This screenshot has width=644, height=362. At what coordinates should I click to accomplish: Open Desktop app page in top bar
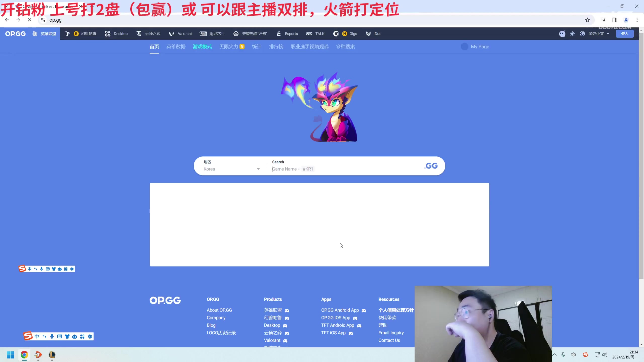[x=116, y=34]
